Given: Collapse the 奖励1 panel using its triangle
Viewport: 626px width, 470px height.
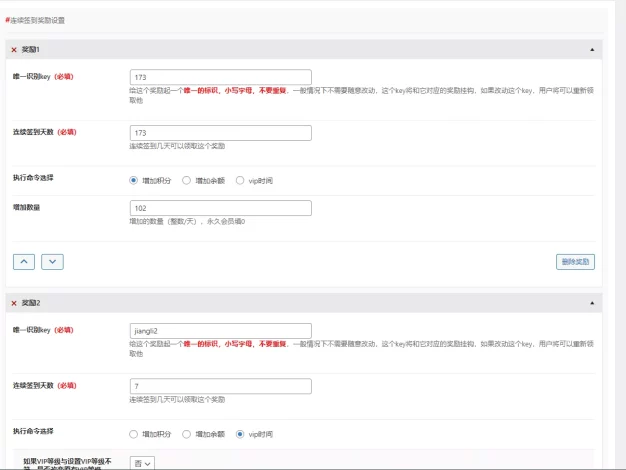Looking at the screenshot, I should [x=591, y=49].
